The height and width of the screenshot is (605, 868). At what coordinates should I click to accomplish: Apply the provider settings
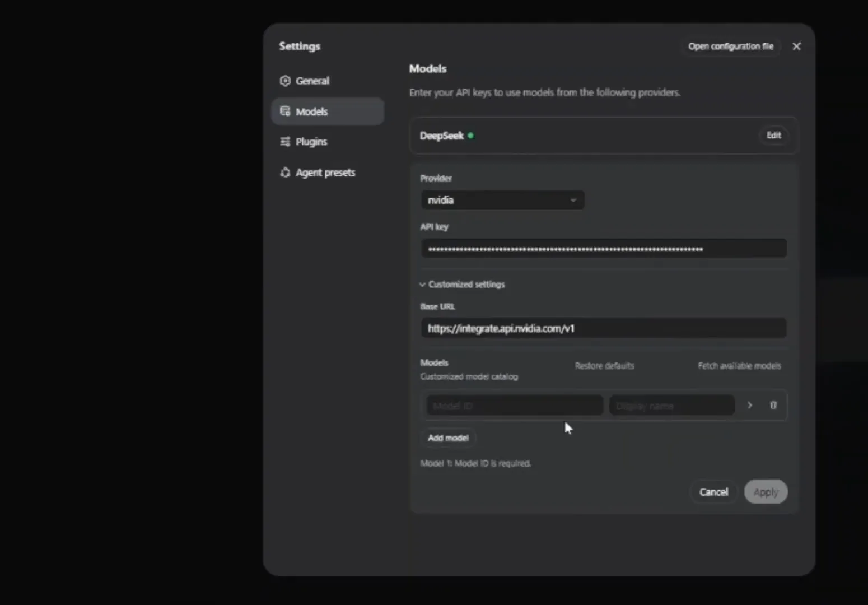(x=766, y=492)
